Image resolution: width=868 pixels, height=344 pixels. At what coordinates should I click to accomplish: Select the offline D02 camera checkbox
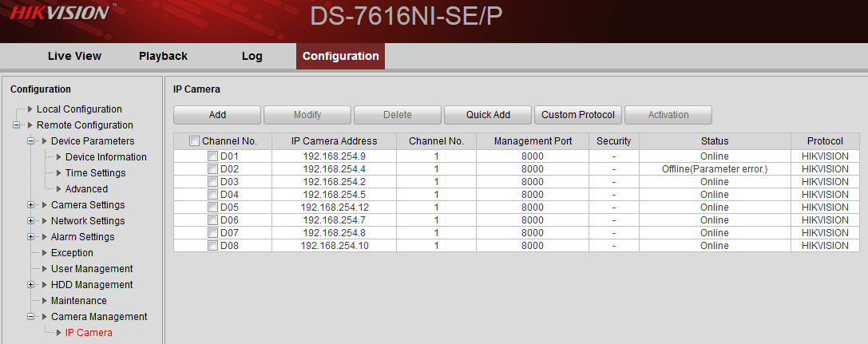point(212,169)
